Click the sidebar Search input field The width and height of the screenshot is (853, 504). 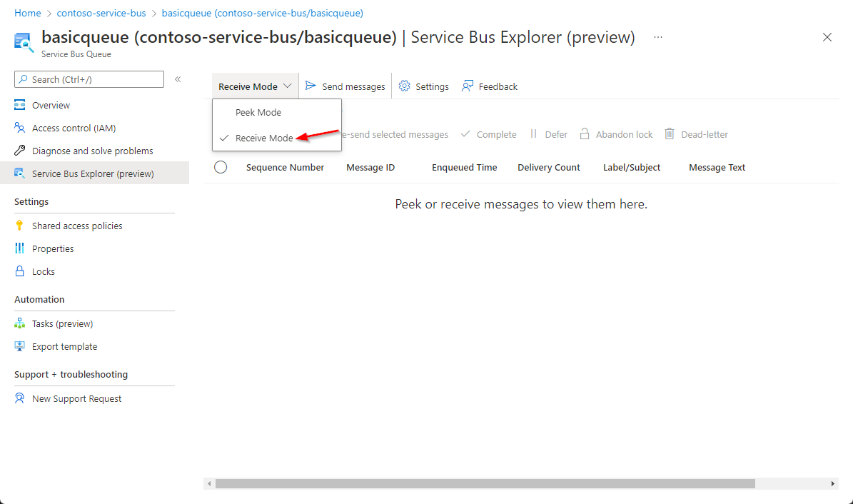[89, 79]
